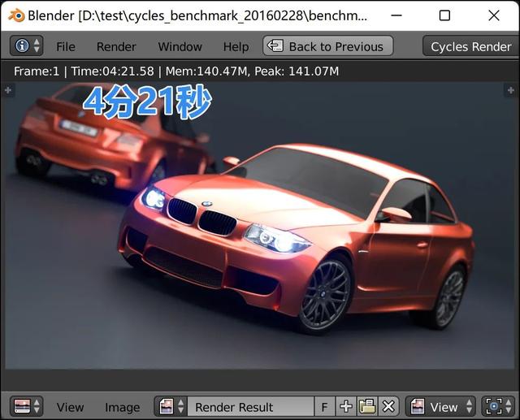Minimize the Blender window
Image resolution: width=520 pixels, height=420 pixels.
pos(396,15)
